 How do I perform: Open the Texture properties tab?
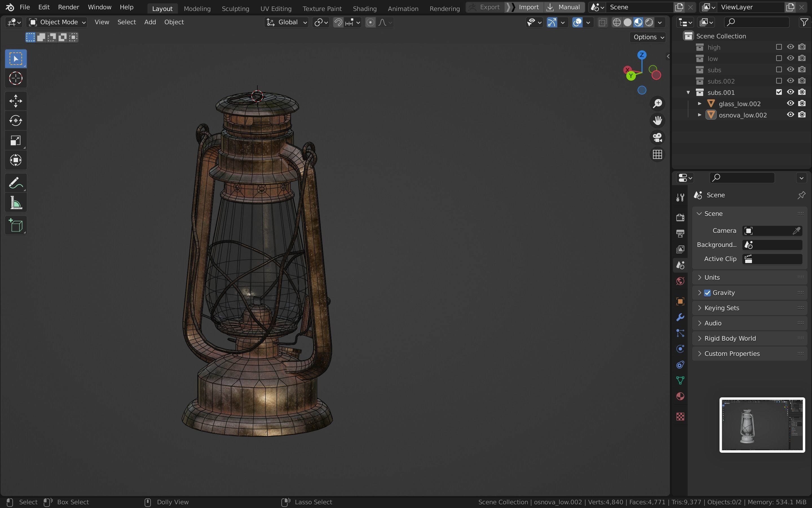680,417
